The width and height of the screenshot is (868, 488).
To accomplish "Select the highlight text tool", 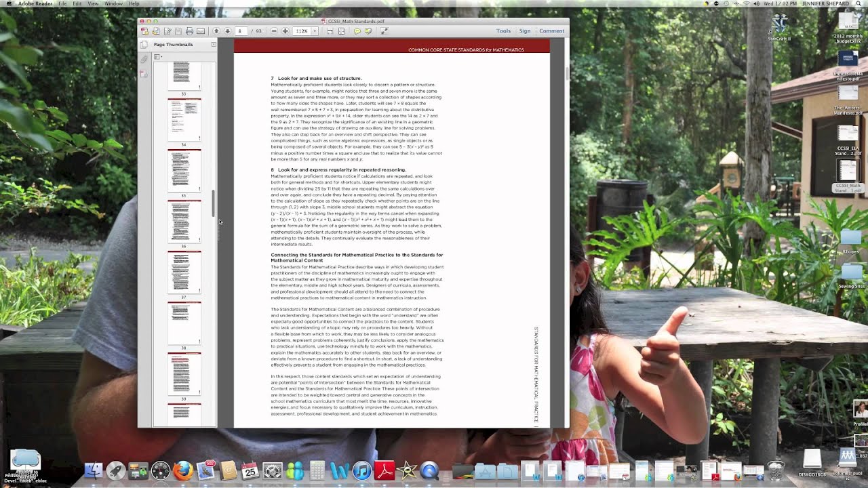I will pos(368,31).
